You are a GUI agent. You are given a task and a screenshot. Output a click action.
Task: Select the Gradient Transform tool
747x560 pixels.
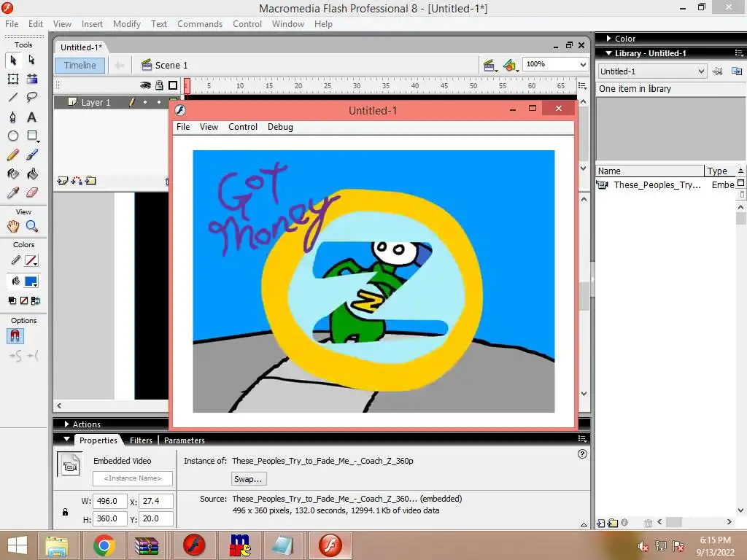[x=32, y=79]
